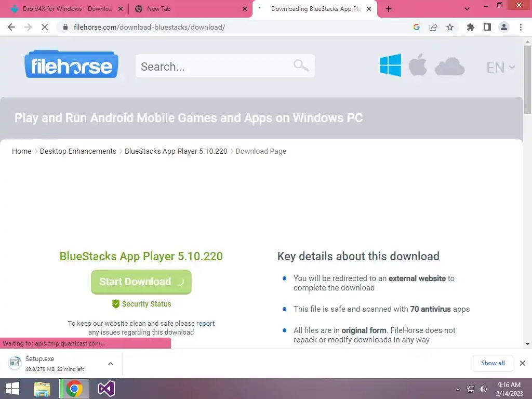Select the Windows platform icon
This screenshot has height=399, width=532.
click(x=390, y=65)
